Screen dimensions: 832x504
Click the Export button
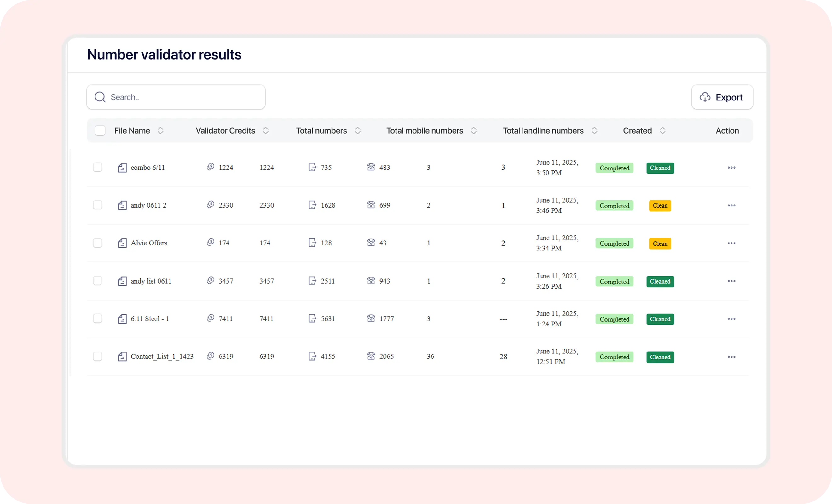[x=722, y=97]
